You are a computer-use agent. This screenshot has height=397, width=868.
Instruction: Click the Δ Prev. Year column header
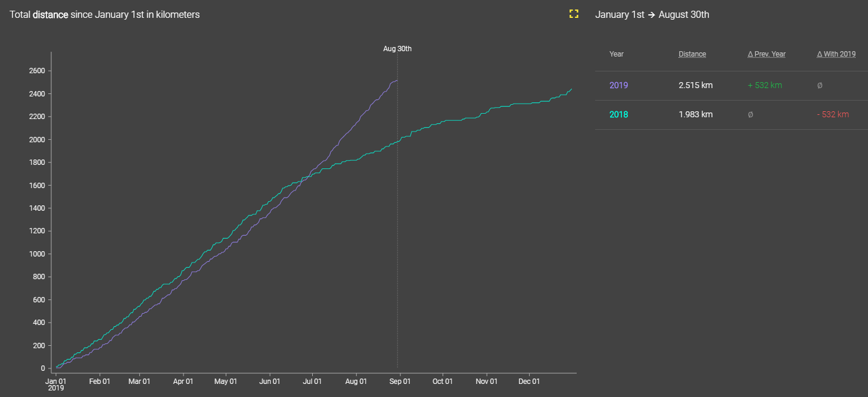[766, 54]
